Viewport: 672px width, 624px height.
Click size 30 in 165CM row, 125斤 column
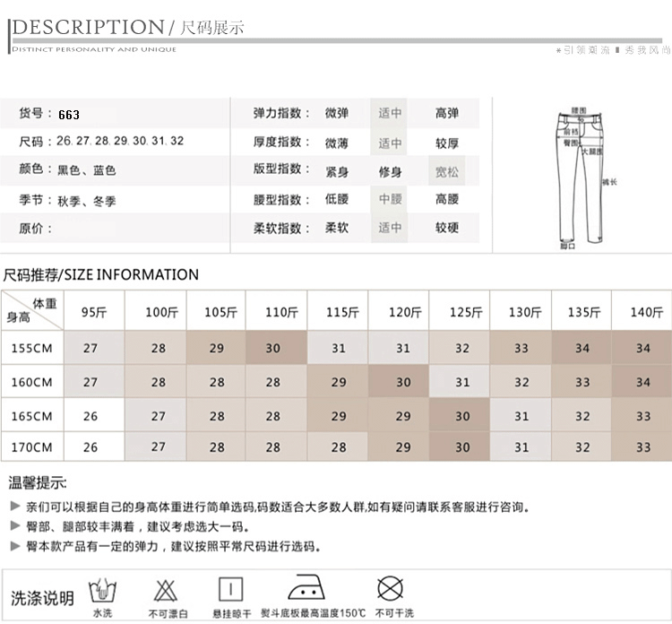coord(460,416)
